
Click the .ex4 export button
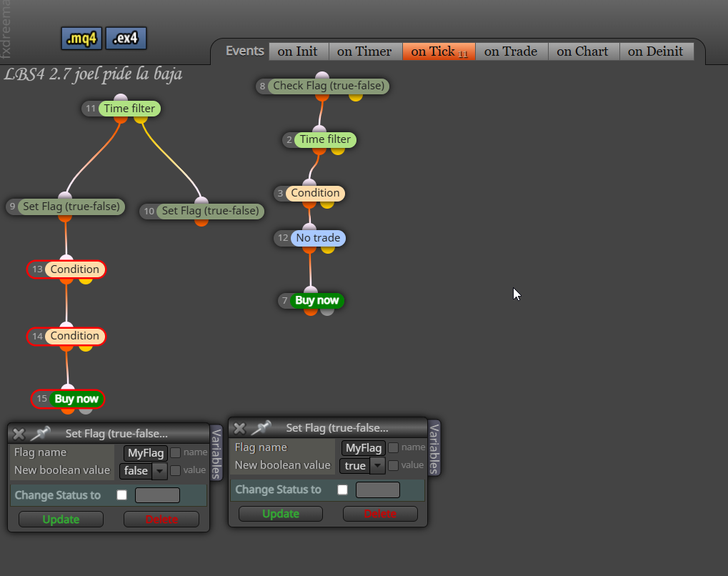tap(126, 38)
